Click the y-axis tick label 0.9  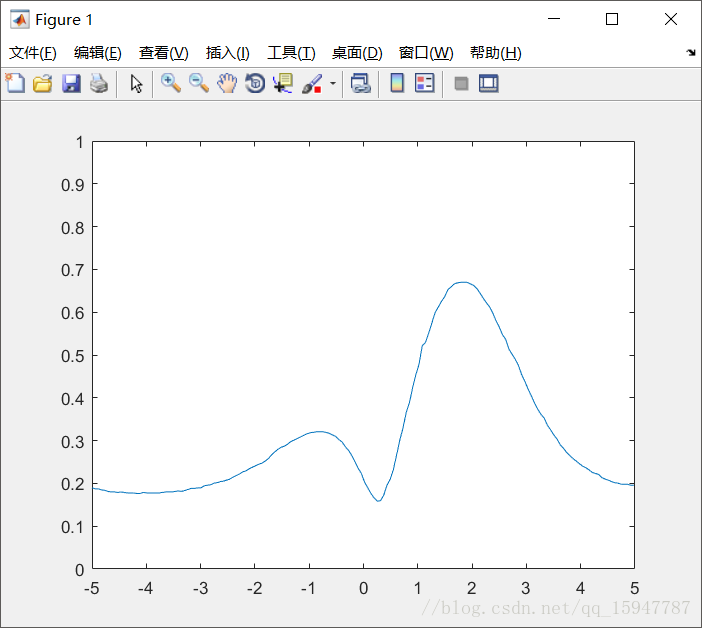coord(73,184)
